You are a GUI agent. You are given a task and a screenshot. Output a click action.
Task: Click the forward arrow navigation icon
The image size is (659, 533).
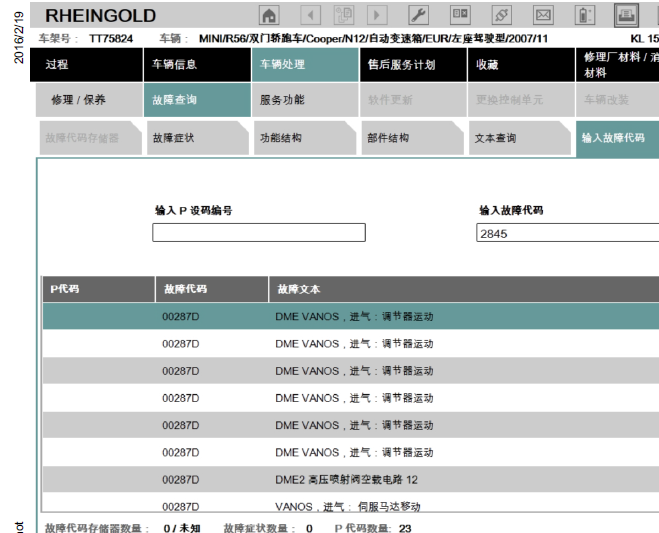(x=377, y=16)
